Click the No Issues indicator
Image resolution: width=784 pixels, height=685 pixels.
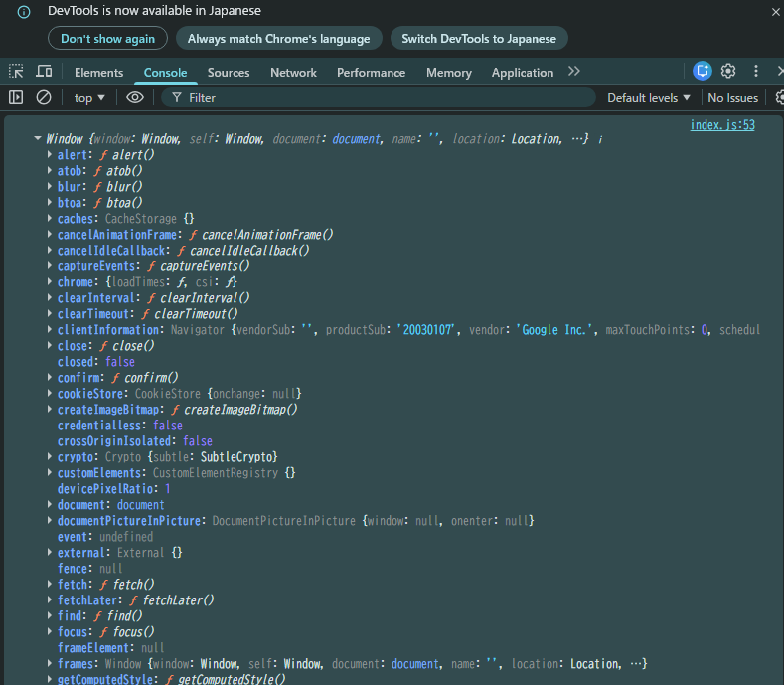pyautogui.click(x=733, y=98)
